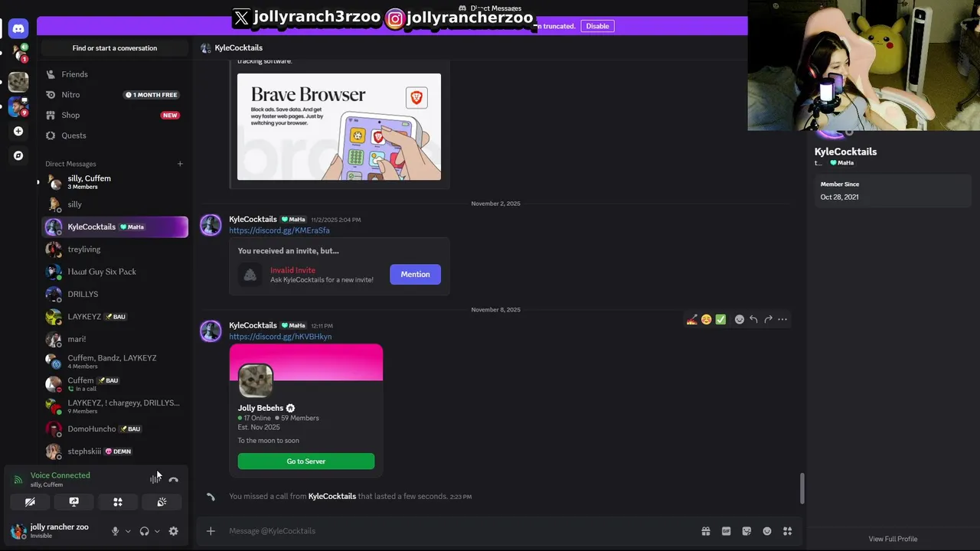Open User Settings gear

[174, 531]
